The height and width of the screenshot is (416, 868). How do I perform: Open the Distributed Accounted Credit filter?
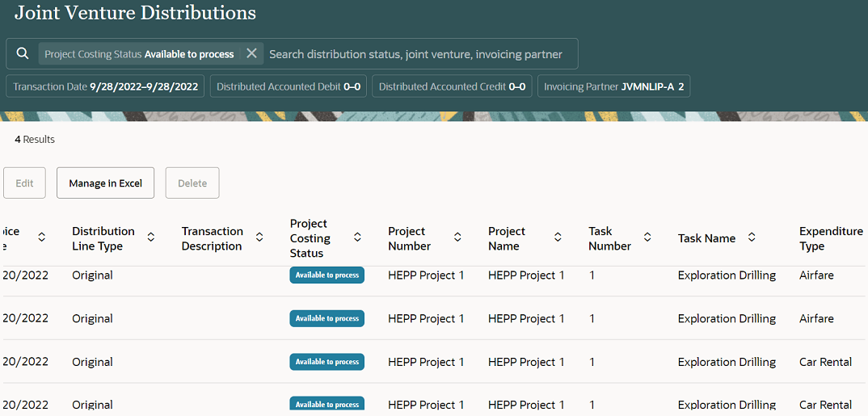pos(452,86)
